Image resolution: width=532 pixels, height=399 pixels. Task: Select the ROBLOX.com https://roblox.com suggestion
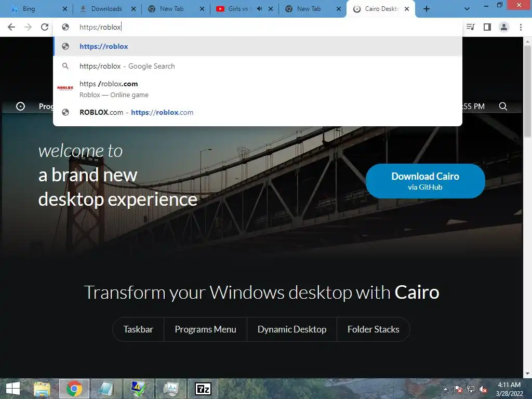pyautogui.click(x=258, y=112)
